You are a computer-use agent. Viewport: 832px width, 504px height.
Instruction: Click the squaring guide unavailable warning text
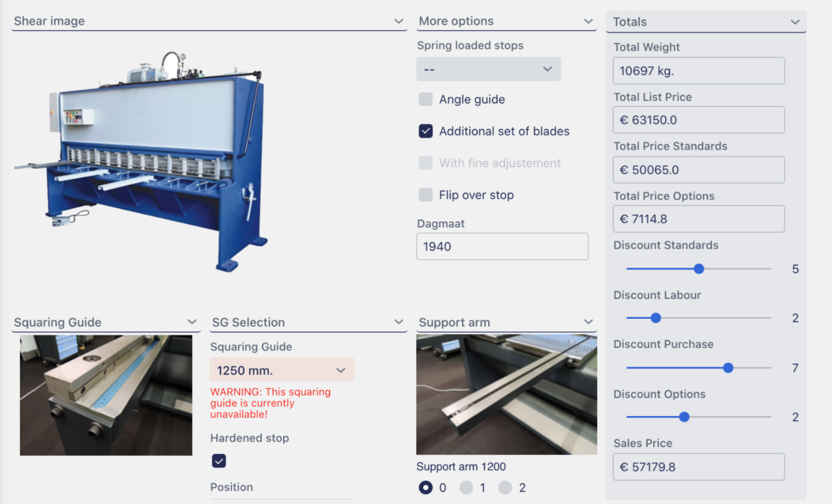pos(271,403)
